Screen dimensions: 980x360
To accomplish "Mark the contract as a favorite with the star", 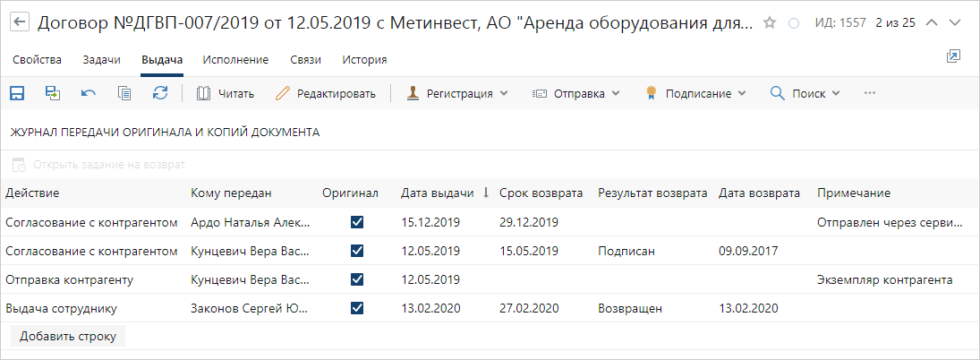I will tap(770, 23).
